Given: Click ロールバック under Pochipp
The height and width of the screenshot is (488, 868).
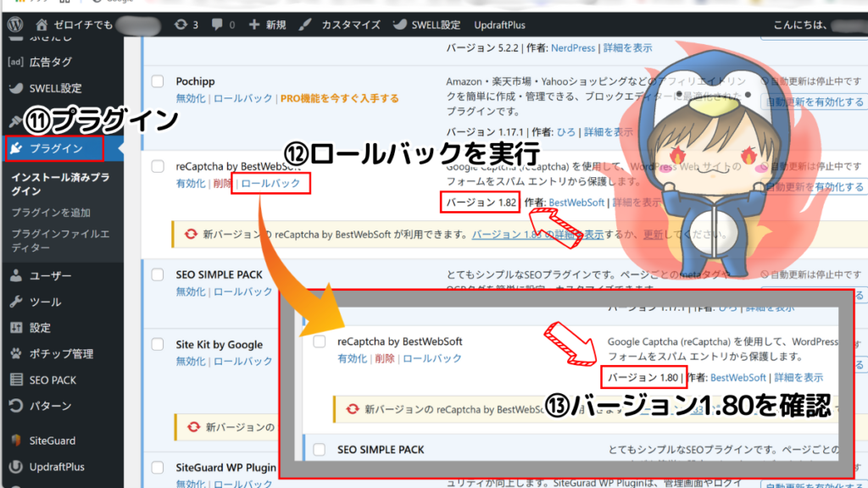Looking at the screenshot, I should click(x=243, y=98).
